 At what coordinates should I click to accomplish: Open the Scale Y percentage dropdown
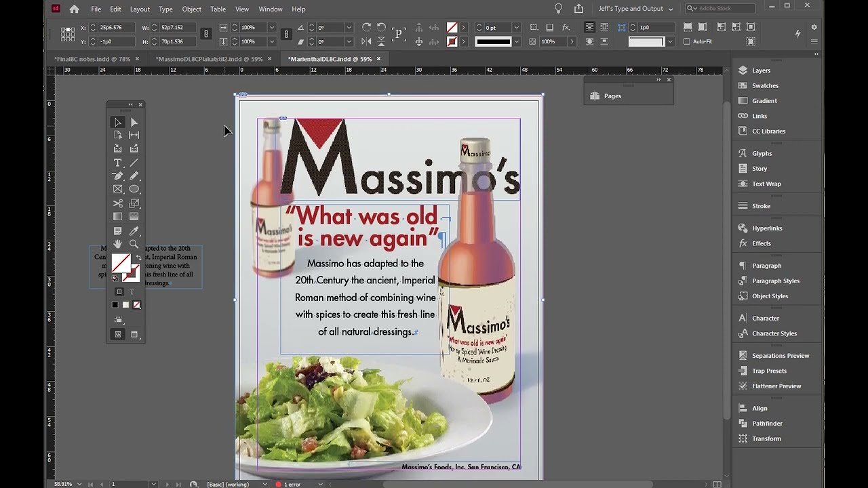point(271,41)
